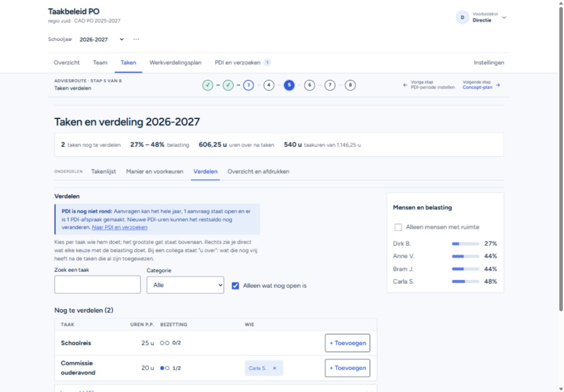
Task: Jump to step 6 in the adviesroute
Action: click(x=310, y=85)
